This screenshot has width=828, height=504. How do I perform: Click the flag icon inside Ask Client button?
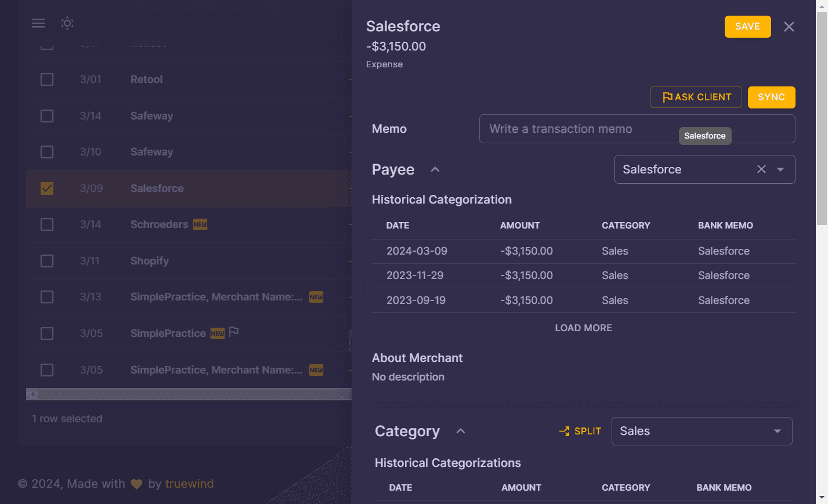pos(667,97)
